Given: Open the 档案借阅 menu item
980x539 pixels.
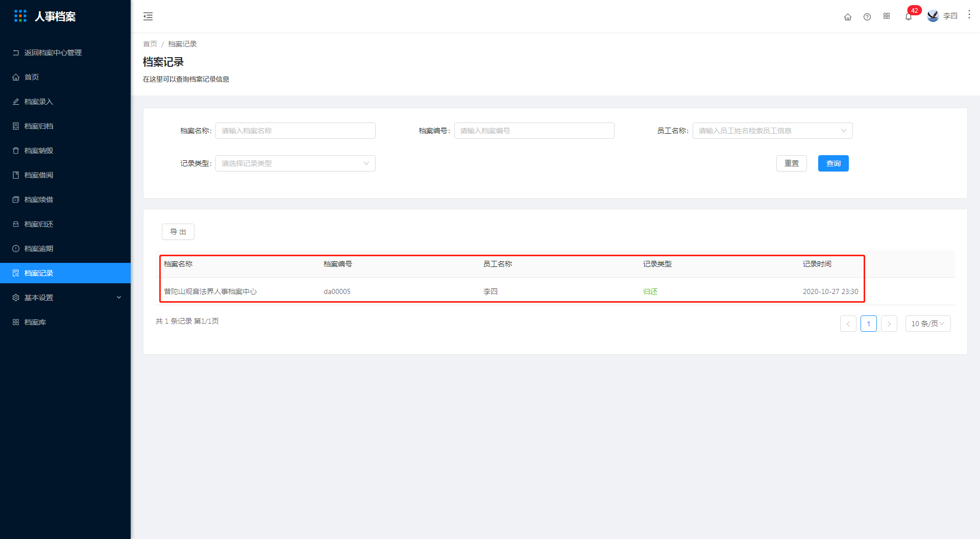Looking at the screenshot, I should (65, 175).
